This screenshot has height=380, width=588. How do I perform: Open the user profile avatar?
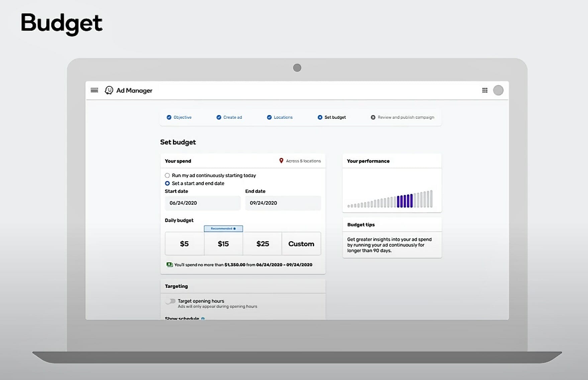pos(498,90)
